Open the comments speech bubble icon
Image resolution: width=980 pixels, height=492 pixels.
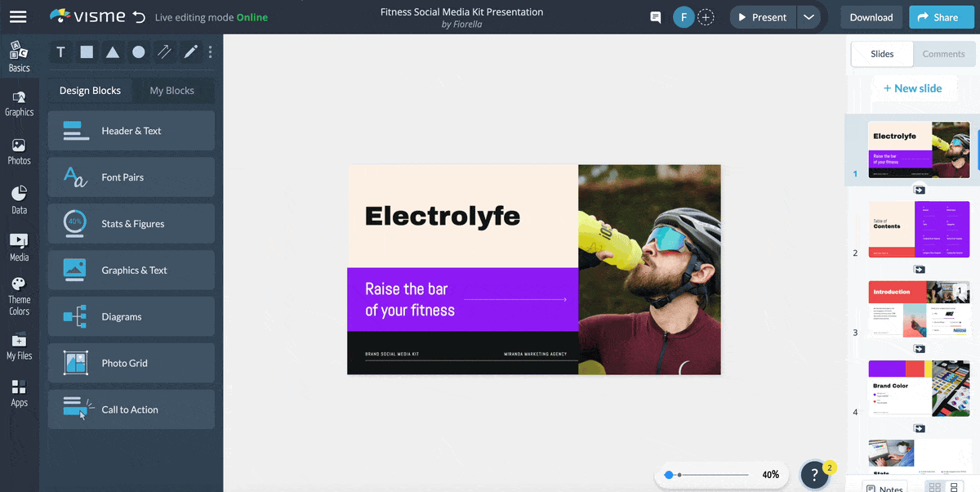pyautogui.click(x=655, y=17)
